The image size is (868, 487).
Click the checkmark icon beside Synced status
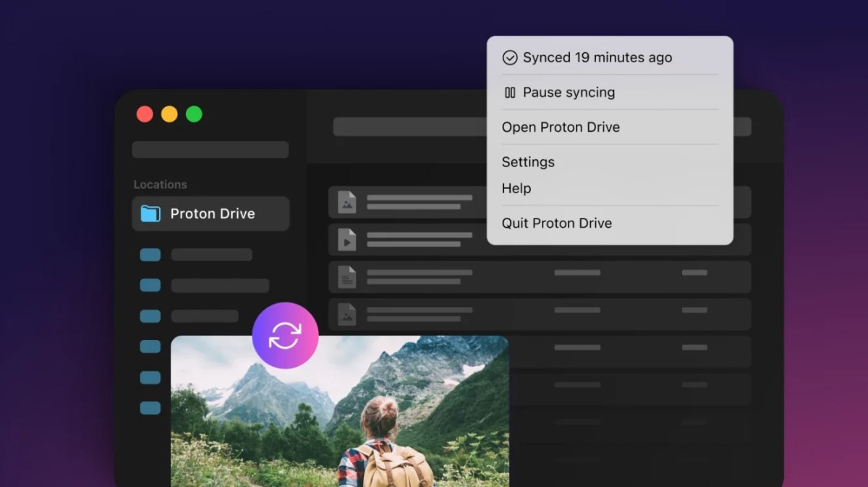pyautogui.click(x=510, y=58)
